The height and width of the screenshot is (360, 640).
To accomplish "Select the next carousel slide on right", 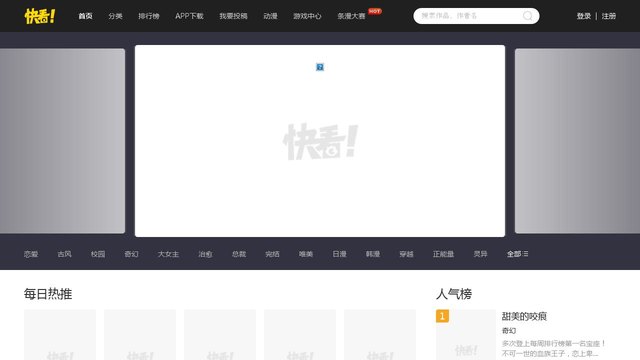I will (x=577, y=141).
